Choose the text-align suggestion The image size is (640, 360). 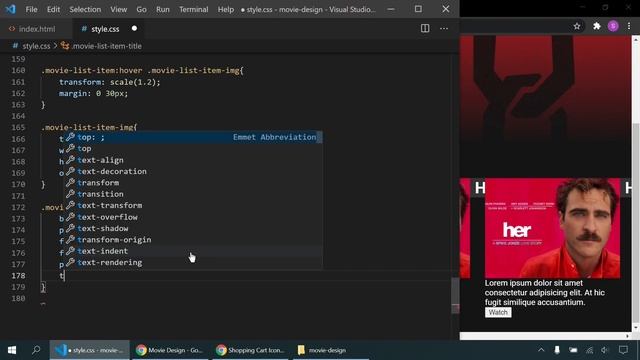tap(194, 160)
